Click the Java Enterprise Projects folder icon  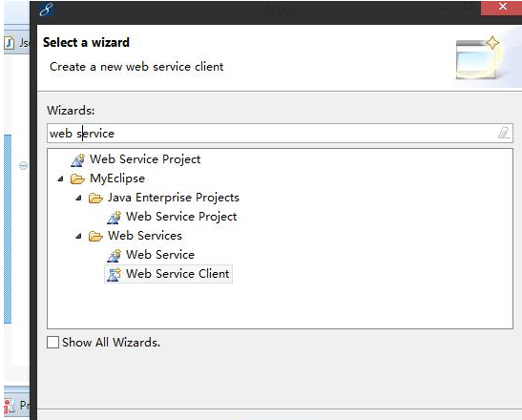[x=95, y=199]
